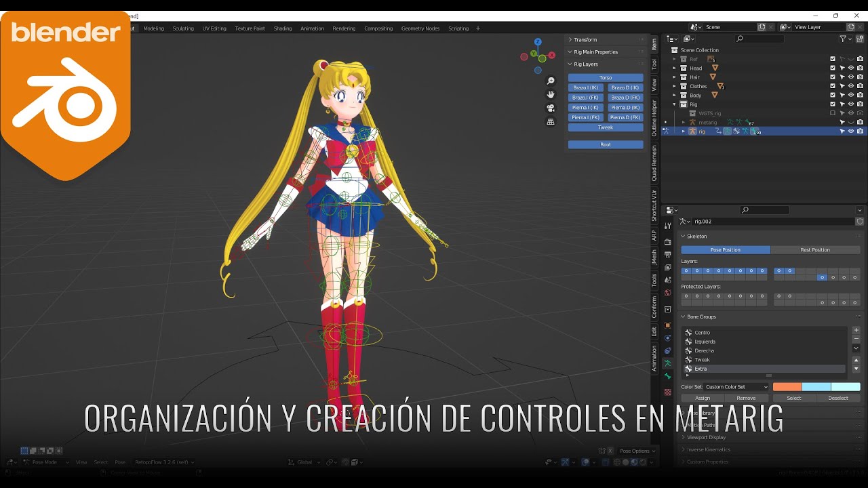This screenshot has width=868, height=488.
Task: Select Rest Position skeleton mode
Action: pyautogui.click(x=815, y=249)
